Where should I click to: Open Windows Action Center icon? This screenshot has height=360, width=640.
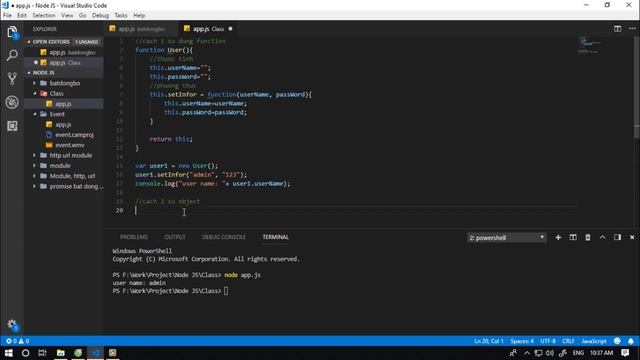625,353
